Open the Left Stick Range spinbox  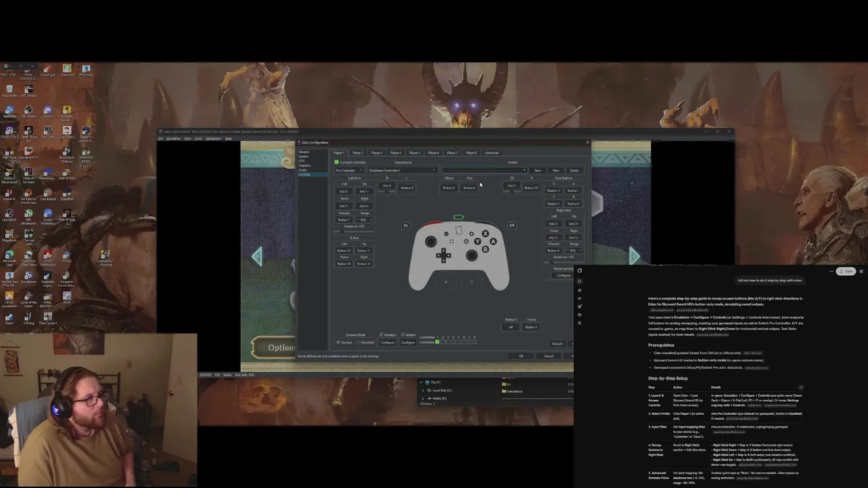(x=365, y=220)
